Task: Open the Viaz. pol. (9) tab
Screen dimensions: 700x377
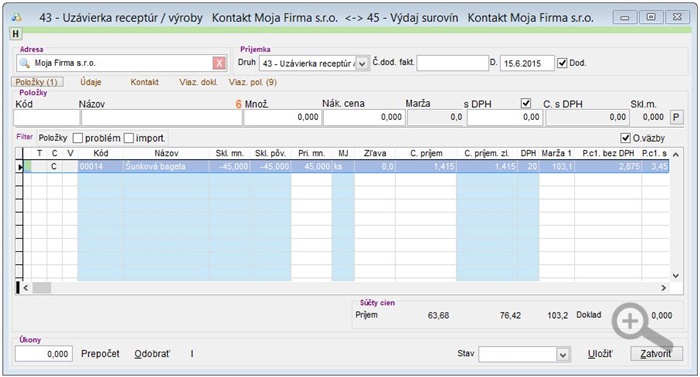Action: [253, 82]
